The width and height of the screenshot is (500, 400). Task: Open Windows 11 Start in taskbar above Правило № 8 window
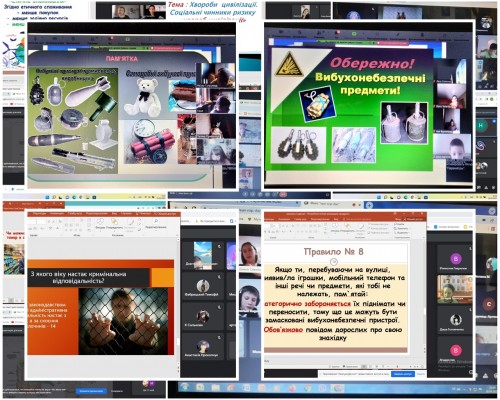(380, 197)
